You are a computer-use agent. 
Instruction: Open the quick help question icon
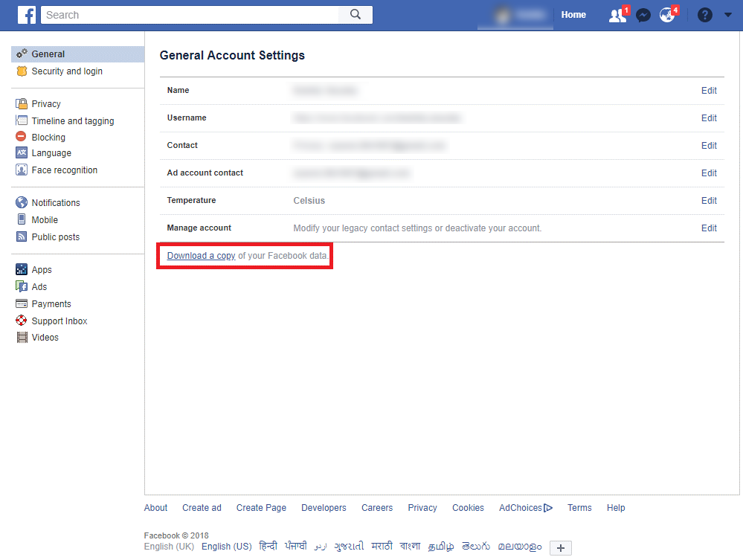704,15
